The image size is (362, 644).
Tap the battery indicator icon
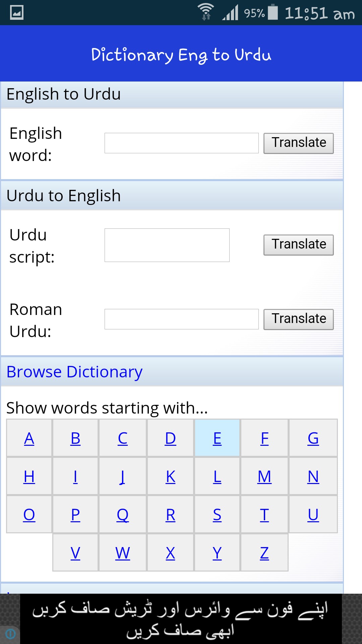click(x=273, y=12)
